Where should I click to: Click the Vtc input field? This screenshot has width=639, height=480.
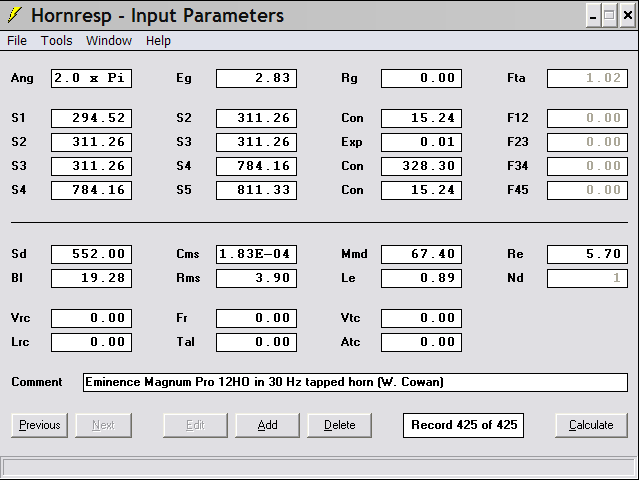click(421, 318)
